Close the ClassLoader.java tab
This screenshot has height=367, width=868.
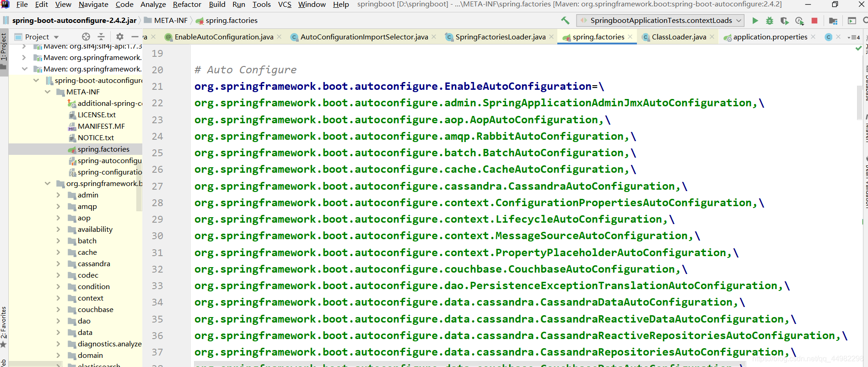click(712, 37)
